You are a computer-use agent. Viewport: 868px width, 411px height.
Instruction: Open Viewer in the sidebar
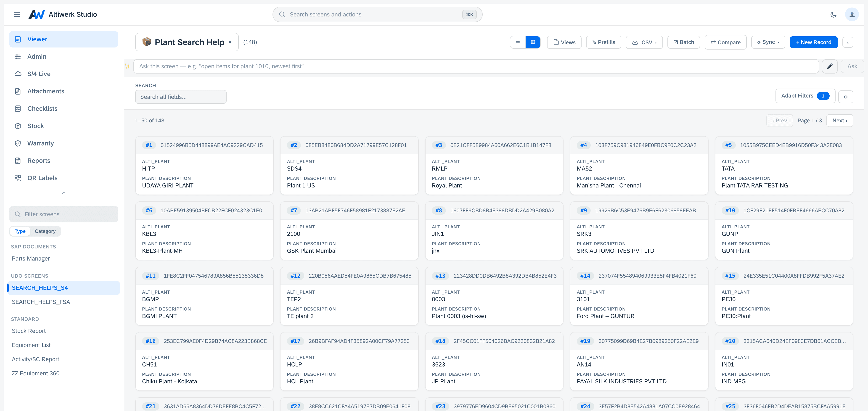click(64, 40)
